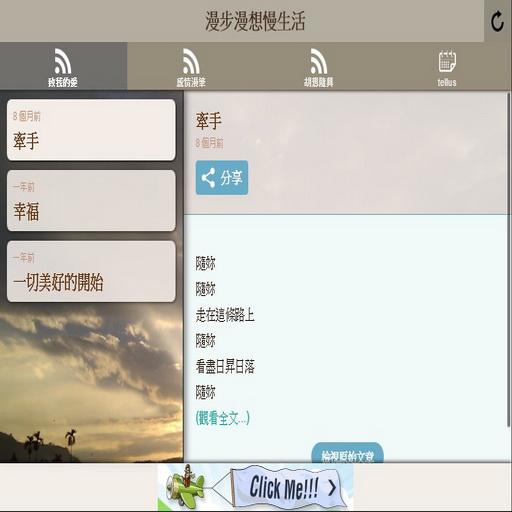This screenshot has width=512, height=512.
Task: Click the article pane vertical scrollbar
Action: click(x=509, y=260)
